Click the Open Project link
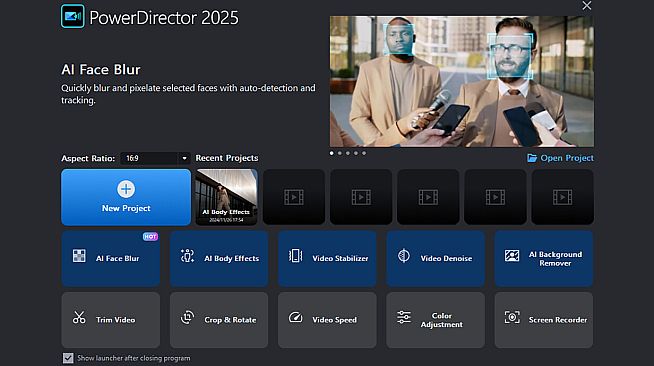Screen dimensions: 654x366 pos(560,158)
